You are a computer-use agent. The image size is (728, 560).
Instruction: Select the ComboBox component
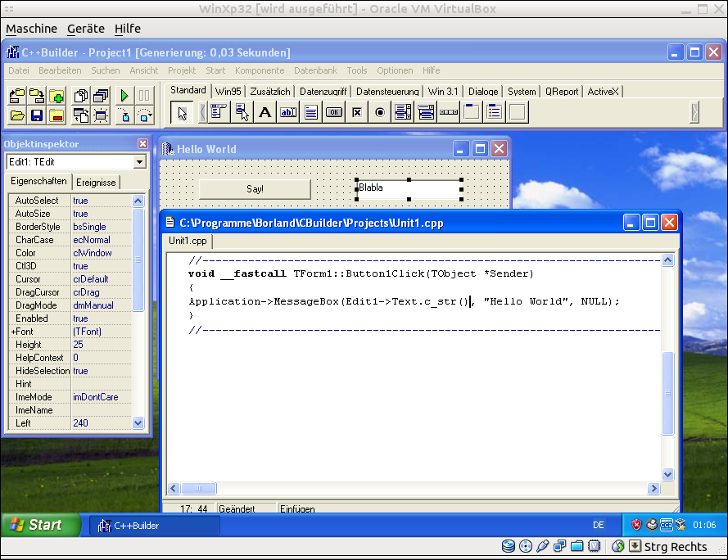click(x=426, y=112)
